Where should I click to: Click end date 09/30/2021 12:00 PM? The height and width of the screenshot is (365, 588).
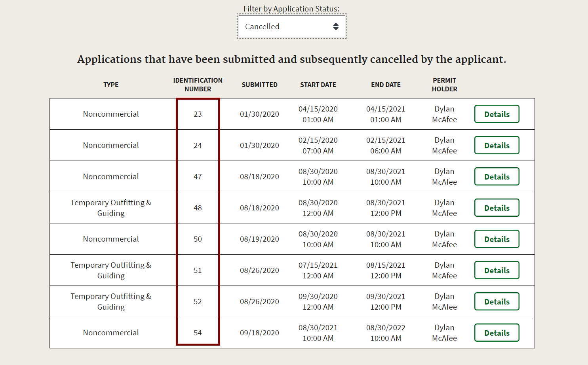coord(386,301)
